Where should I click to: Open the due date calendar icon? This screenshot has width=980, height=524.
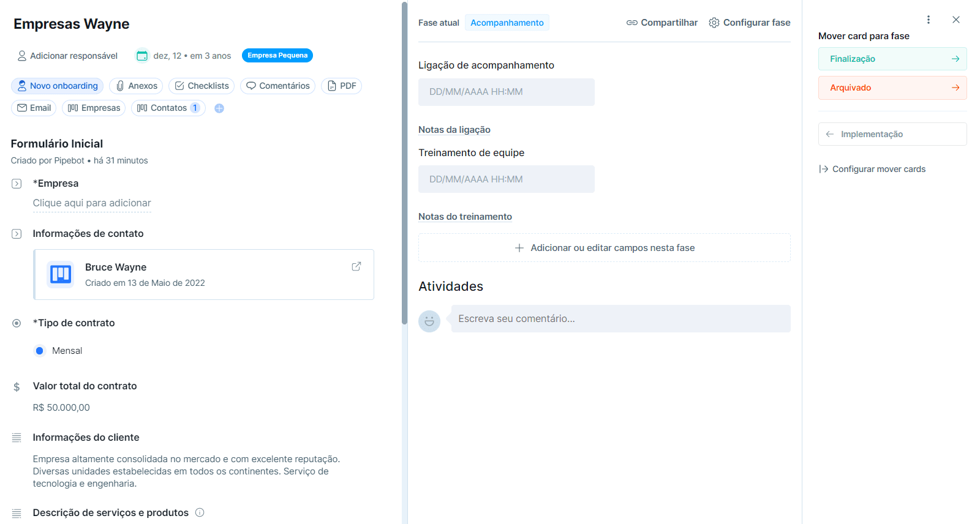[x=142, y=56]
